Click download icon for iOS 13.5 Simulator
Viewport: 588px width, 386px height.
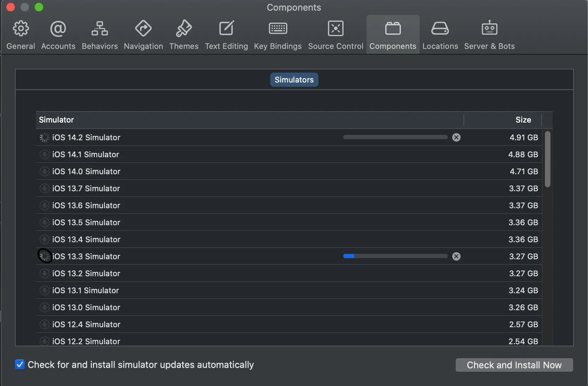click(x=44, y=222)
